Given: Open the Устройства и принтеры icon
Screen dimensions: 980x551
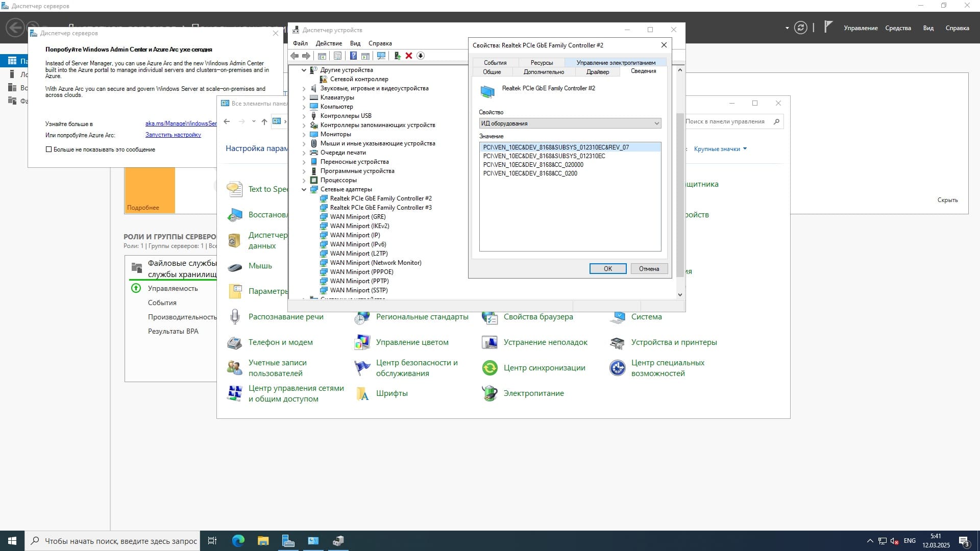Looking at the screenshot, I should tap(618, 342).
